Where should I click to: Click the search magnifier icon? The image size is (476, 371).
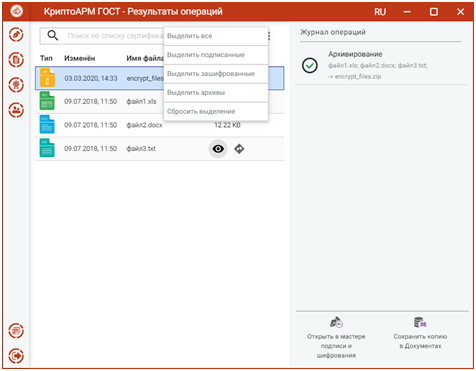pyautogui.click(x=53, y=35)
